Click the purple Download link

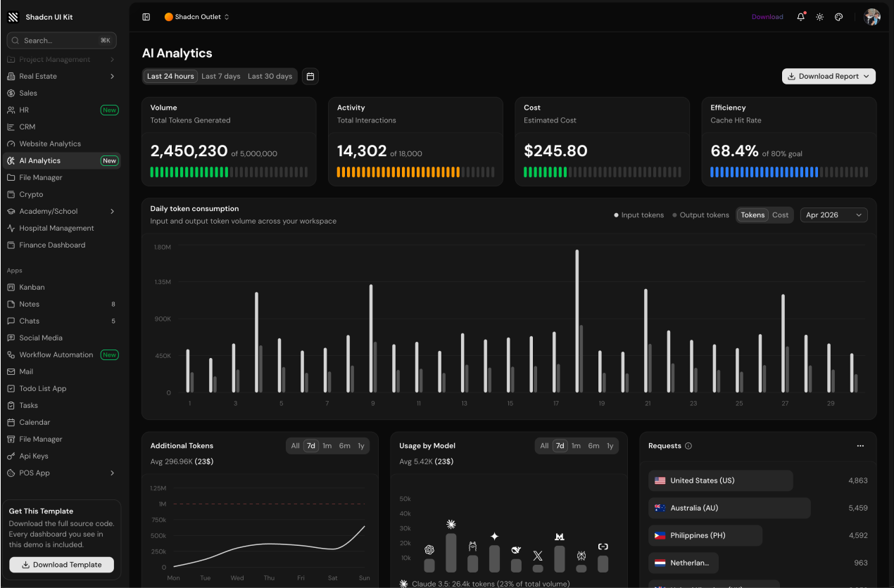click(767, 17)
